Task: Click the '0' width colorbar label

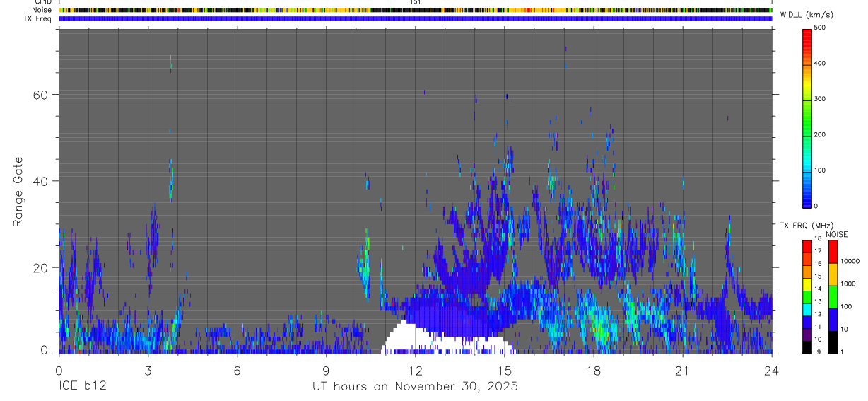Action: tap(816, 206)
